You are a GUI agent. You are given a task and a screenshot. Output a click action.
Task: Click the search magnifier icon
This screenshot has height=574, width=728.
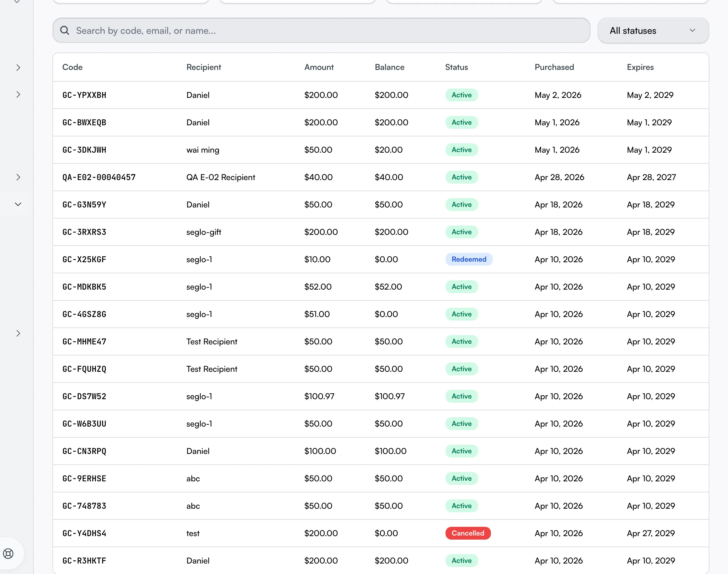point(64,31)
